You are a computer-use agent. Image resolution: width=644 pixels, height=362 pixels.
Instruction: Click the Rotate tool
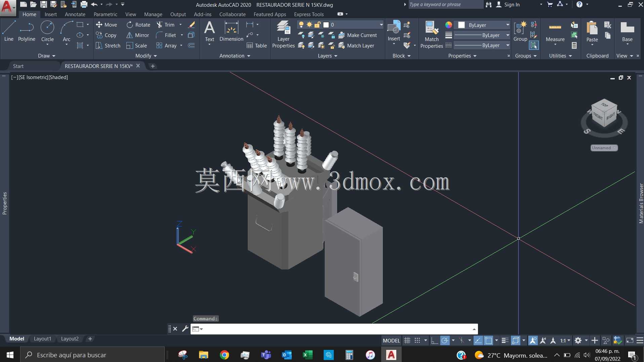(138, 25)
